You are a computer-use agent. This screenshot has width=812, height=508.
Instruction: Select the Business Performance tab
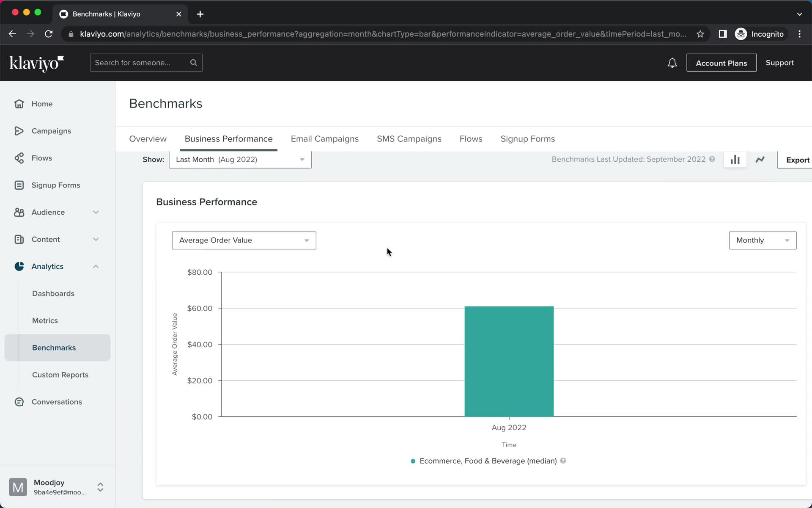[x=228, y=139]
